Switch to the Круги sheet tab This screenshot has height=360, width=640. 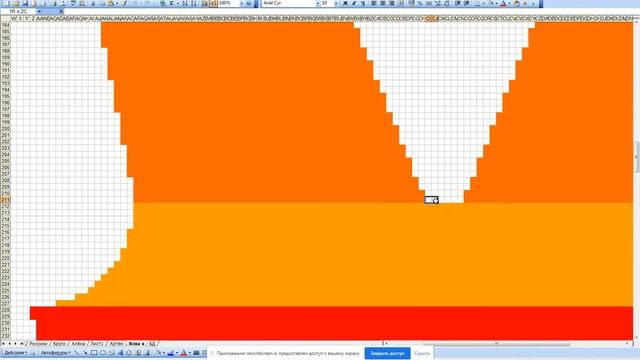tap(59, 344)
